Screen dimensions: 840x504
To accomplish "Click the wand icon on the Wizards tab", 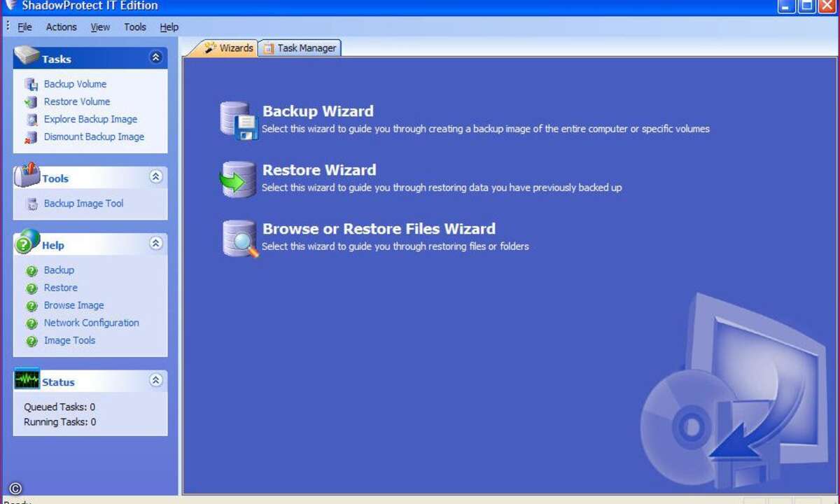I will 210,48.
